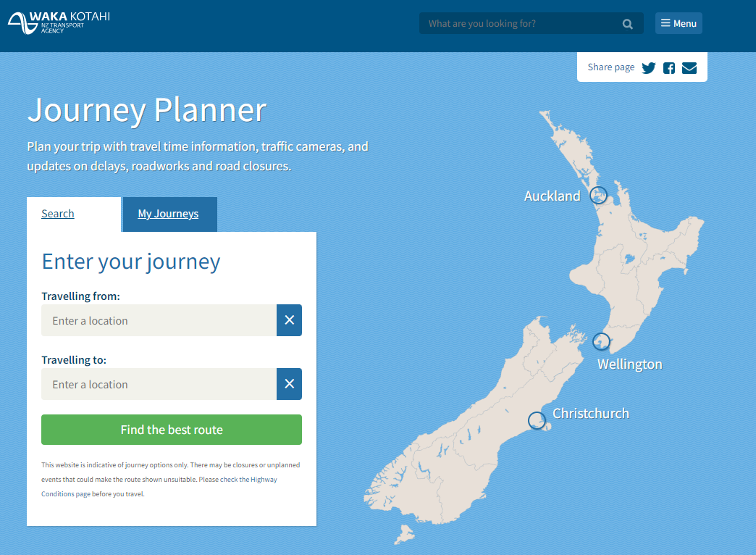The height and width of the screenshot is (555, 756).
Task: Share page via Facebook icon
Action: (x=669, y=67)
